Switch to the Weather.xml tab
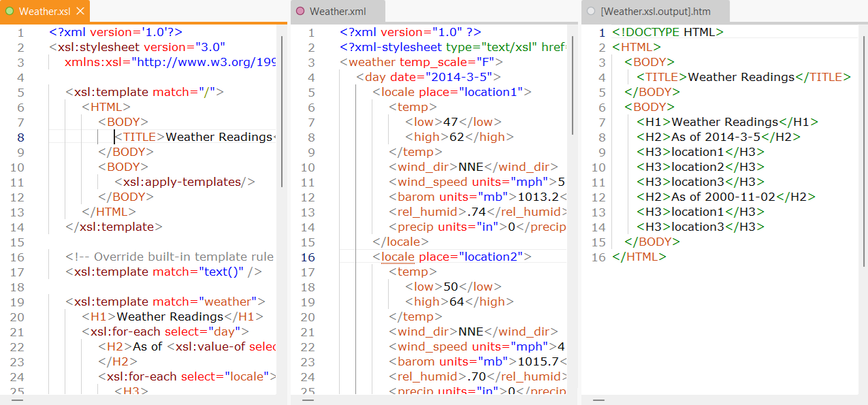 point(337,12)
